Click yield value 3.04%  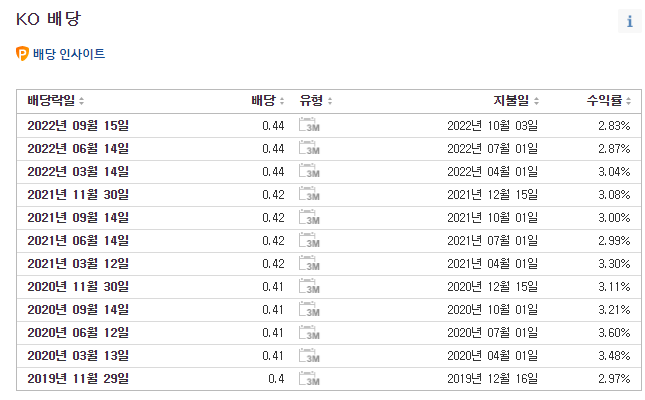[x=614, y=172]
